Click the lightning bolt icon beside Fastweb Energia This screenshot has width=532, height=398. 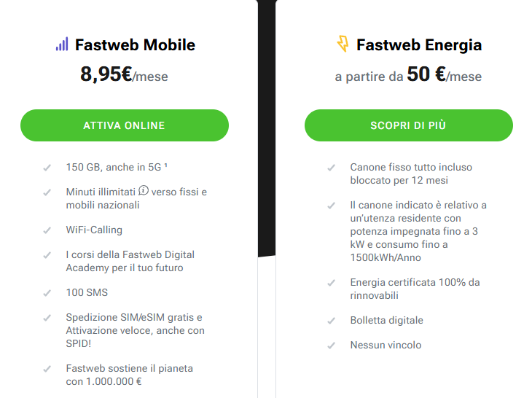(343, 44)
